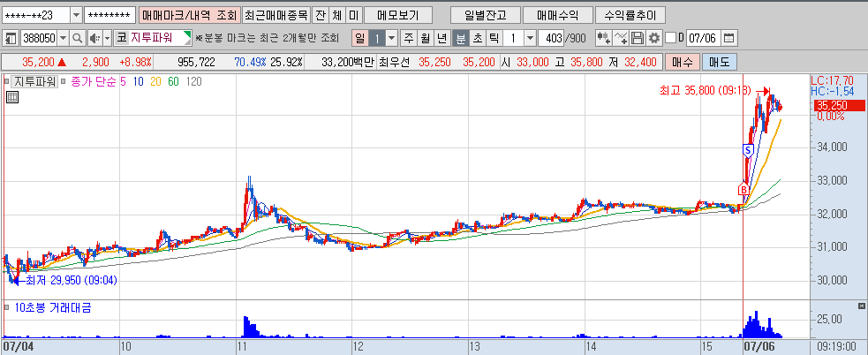Click the speaker sound alert icon
The width and height of the screenshot is (868, 355).
click(94, 38)
